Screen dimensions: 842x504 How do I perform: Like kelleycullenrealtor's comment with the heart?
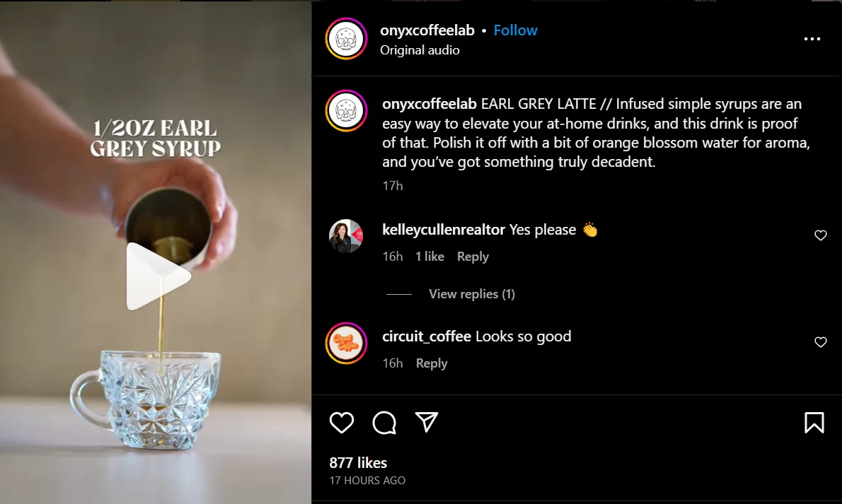(x=820, y=235)
